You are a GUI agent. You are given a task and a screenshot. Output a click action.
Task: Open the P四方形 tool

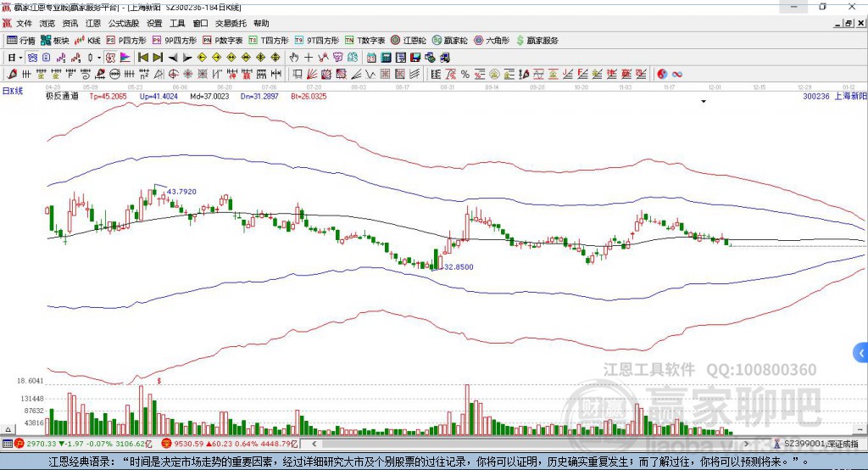point(126,41)
